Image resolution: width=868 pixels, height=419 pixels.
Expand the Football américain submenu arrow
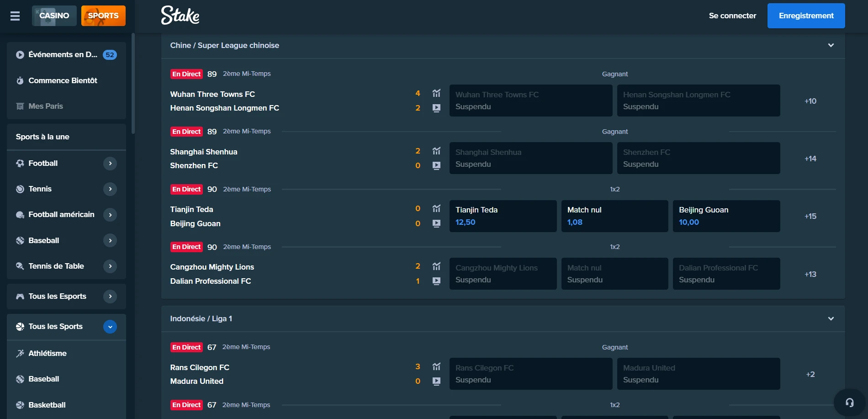(110, 215)
